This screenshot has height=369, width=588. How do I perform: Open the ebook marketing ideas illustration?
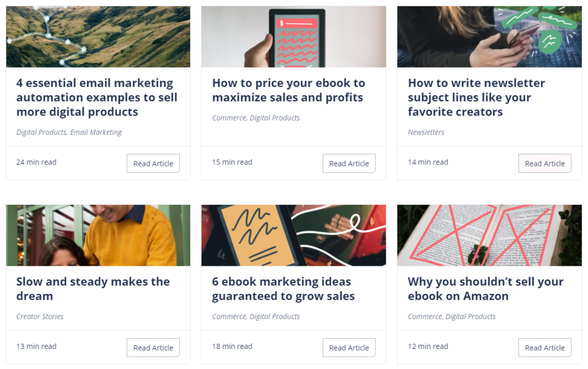(x=293, y=235)
